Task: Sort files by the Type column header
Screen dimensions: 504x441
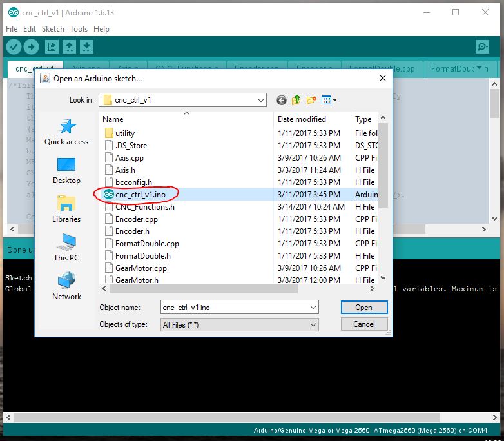Action: click(x=365, y=119)
